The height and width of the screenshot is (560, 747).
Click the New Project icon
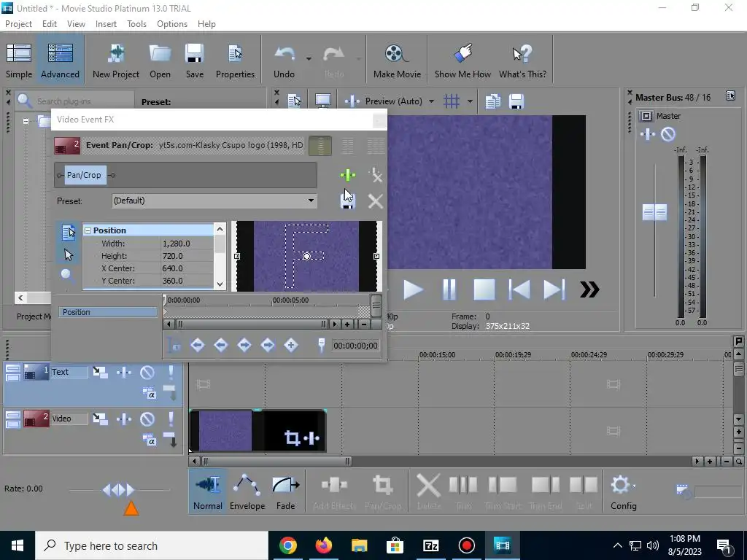[116, 61]
